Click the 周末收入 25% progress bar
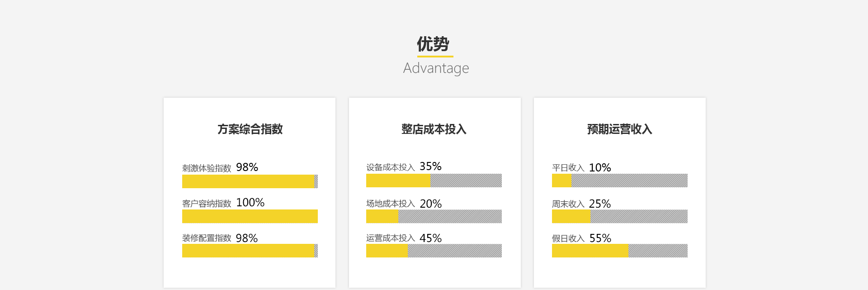 [620, 216]
